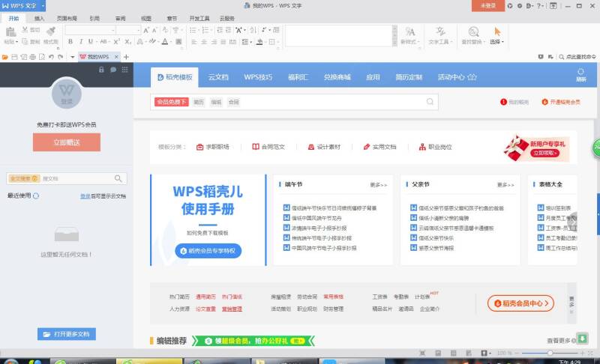Open the 视图 (View) ribbon tab

pyautogui.click(x=146, y=18)
